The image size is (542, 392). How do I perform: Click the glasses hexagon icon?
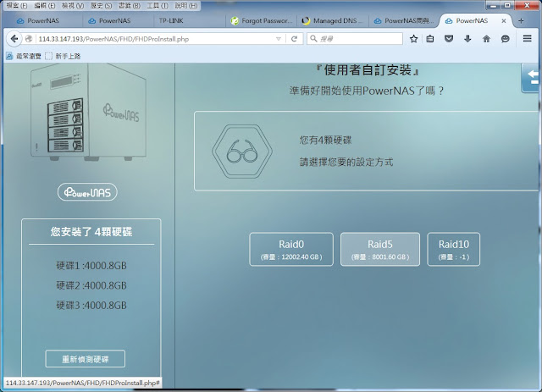pyautogui.click(x=242, y=151)
